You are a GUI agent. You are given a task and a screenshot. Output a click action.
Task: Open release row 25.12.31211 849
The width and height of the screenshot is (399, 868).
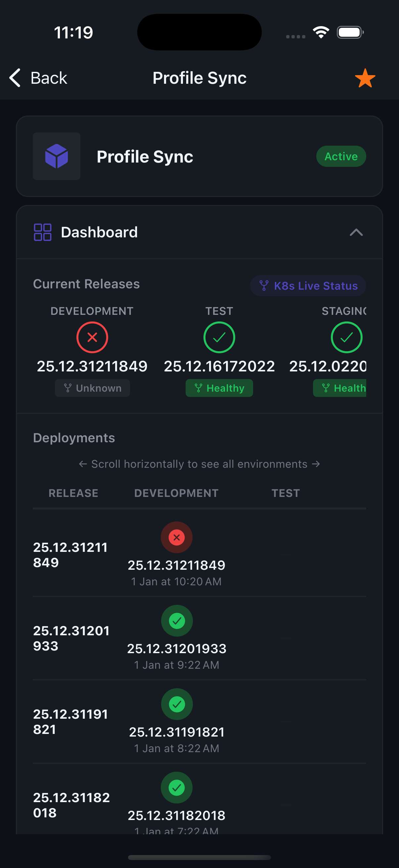click(x=70, y=555)
